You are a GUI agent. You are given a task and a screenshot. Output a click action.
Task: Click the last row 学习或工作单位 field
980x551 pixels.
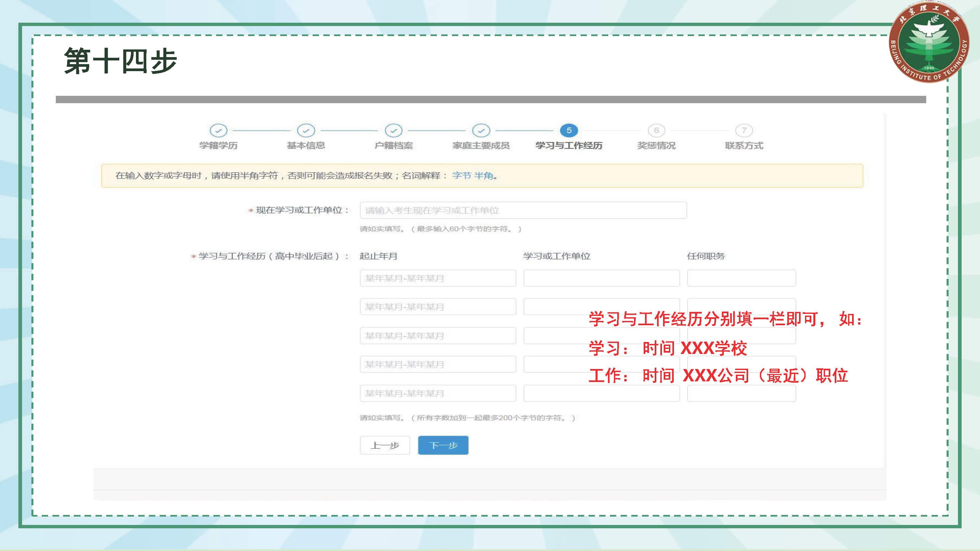point(601,393)
